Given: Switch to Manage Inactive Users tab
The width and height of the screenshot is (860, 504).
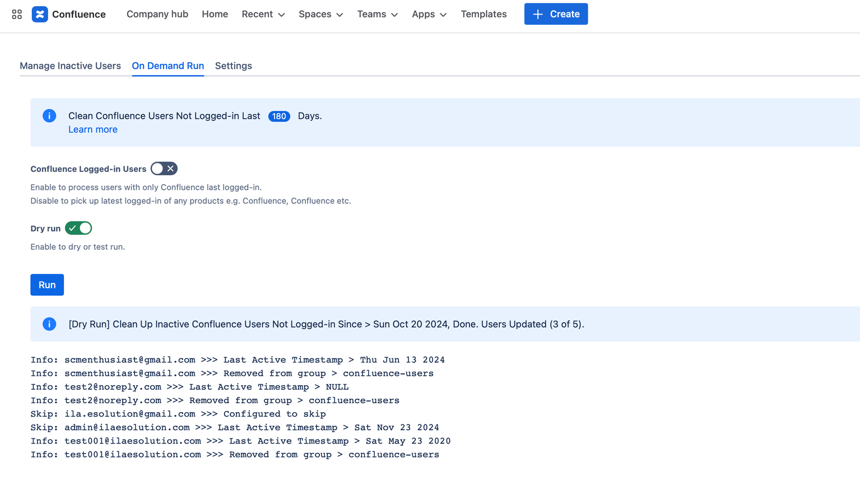Looking at the screenshot, I should click(x=70, y=66).
